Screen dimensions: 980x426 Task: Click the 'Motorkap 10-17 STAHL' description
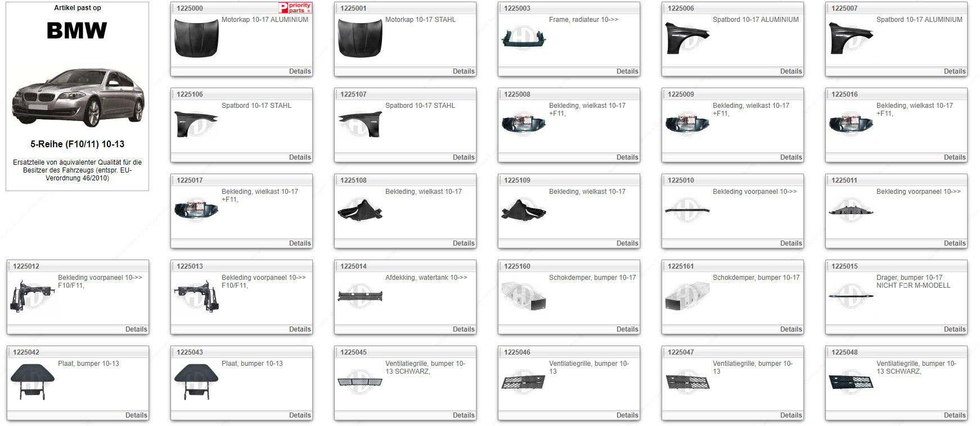click(420, 20)
